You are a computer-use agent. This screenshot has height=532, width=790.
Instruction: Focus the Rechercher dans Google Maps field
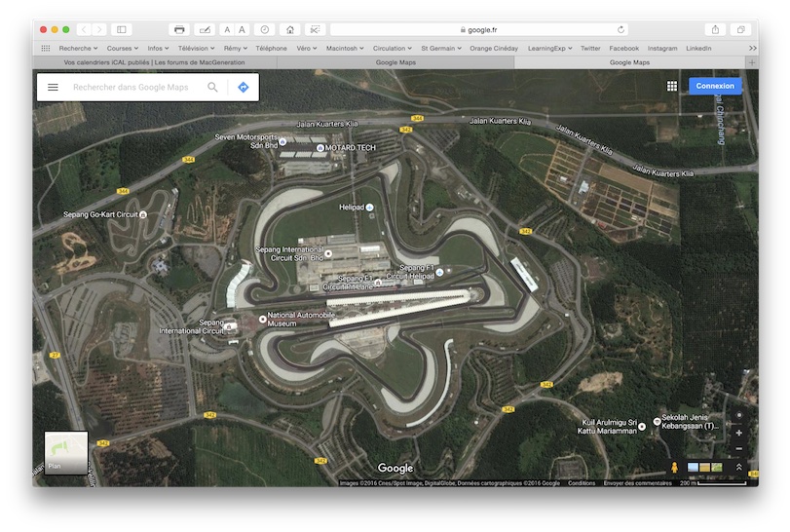click(131, 87)
